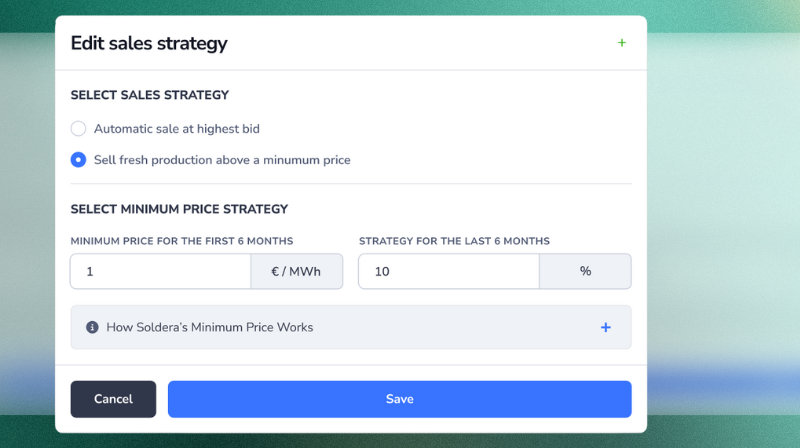
Task: Click 'Minimum price for the first 6 months' label
Action: coord(182,241)
